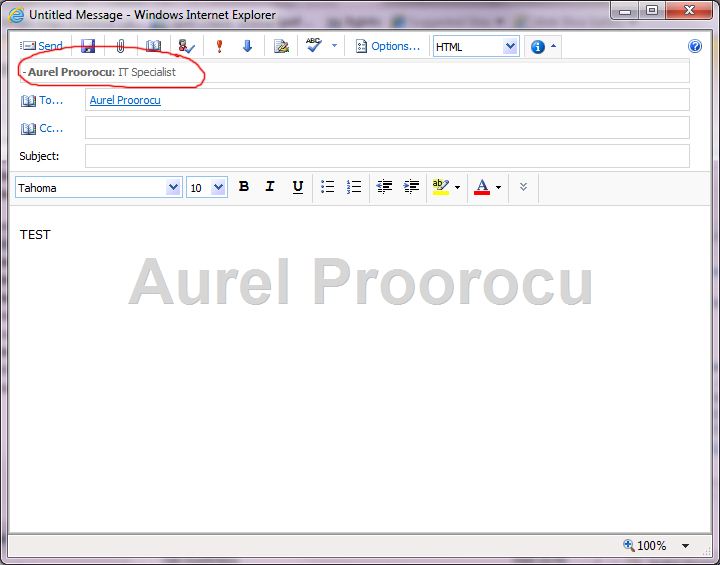Apply yellow highlight color
The width and height of the screenshot is (720, 565).
pyautogui.click(x=440, y=186)
